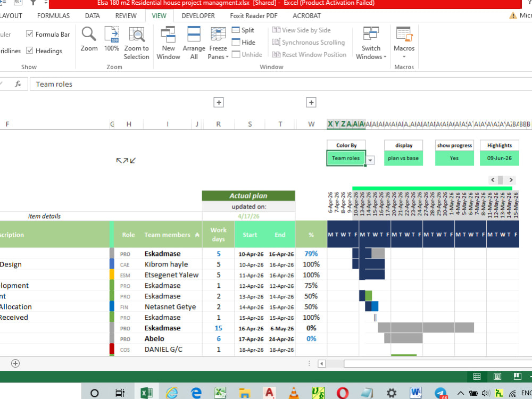Switch to Page Break Preview in status bar

[517, 376]
